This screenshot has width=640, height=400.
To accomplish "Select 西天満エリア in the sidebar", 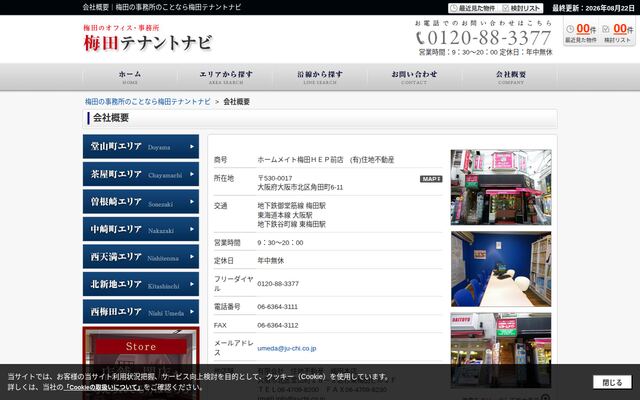I will pyautogui.click(x=141, y=257).
